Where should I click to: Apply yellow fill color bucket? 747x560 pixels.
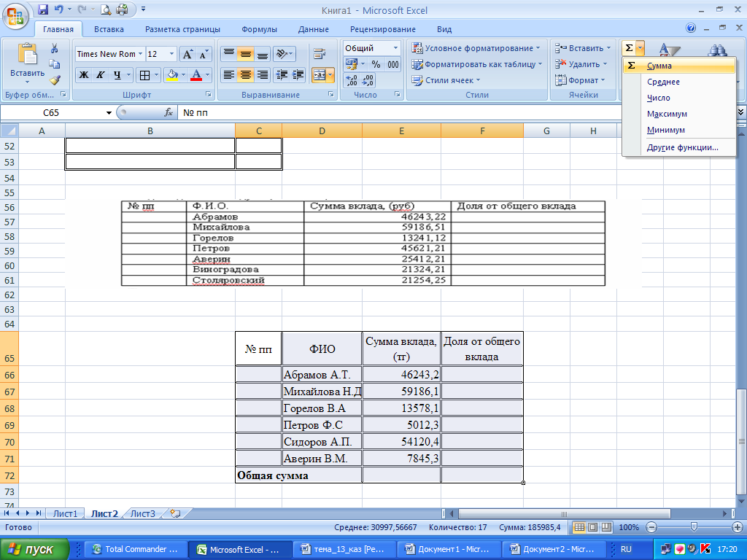point(172,75)
